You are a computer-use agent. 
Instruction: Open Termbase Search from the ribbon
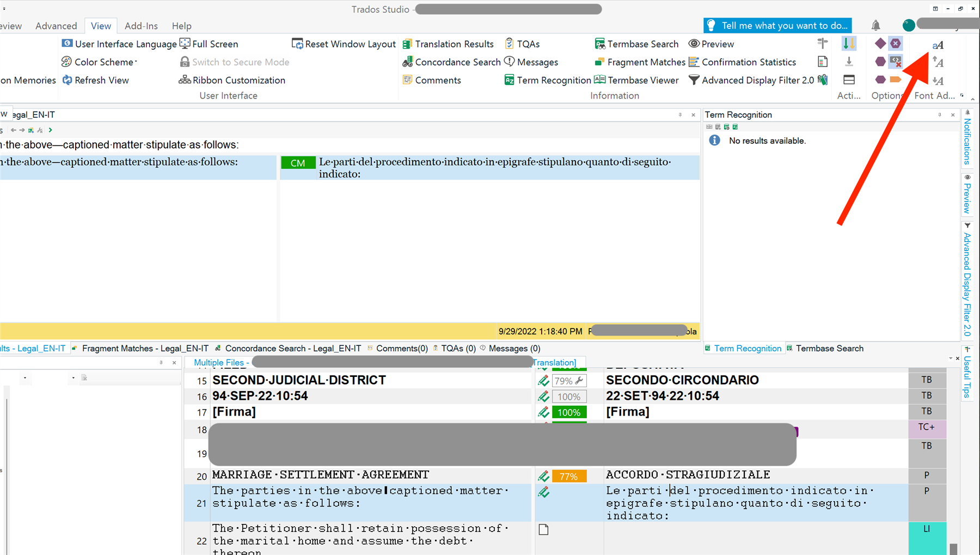pos(636,44)
